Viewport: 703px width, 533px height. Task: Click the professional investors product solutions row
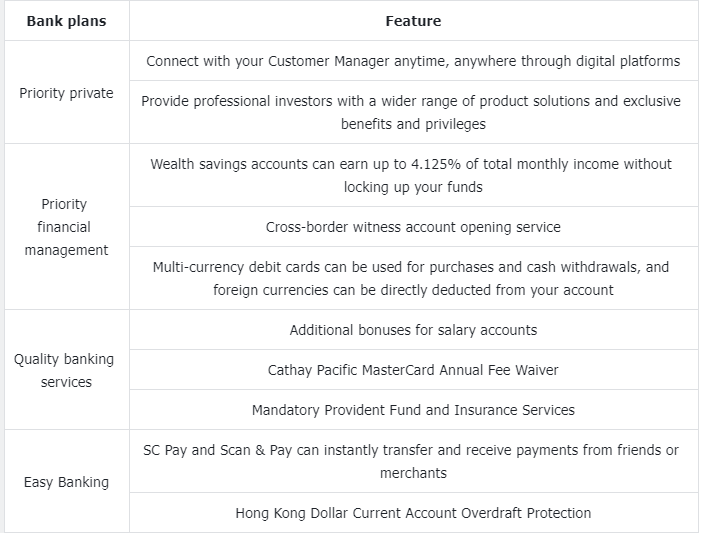413,113
